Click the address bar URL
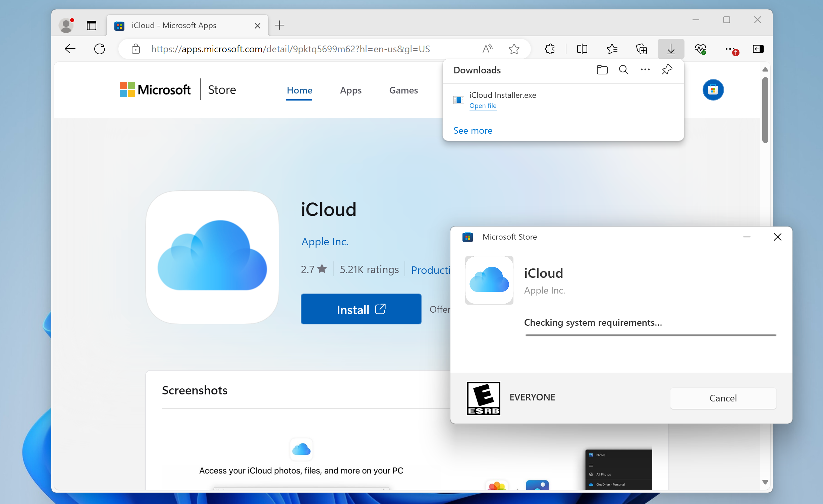823x504 pixels. click(290, 49)
